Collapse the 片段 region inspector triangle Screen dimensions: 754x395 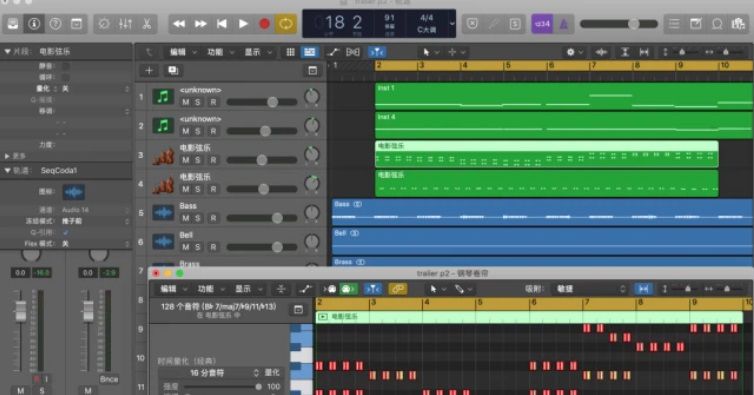[7, 51]
